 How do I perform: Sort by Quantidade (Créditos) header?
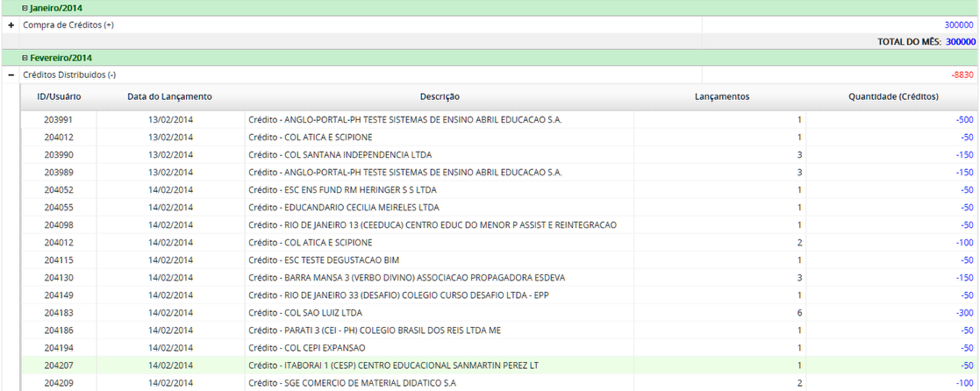[x=893, y=96]
